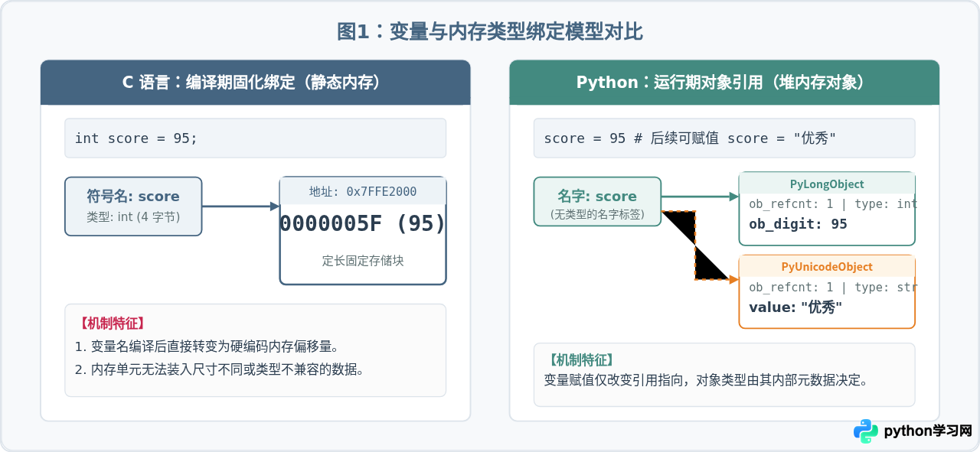The image size is (980, 452).
Task: Click '2. 内存单元无法装入尺寸不同' line
Action: click(219, 369)
